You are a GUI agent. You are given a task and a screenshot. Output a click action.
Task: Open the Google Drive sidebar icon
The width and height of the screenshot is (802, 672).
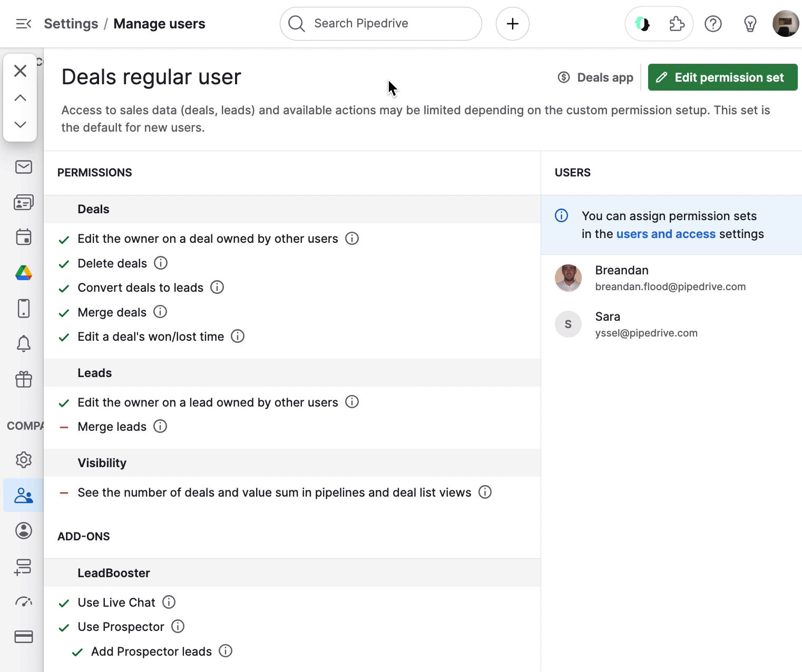(x=24, y=273)
